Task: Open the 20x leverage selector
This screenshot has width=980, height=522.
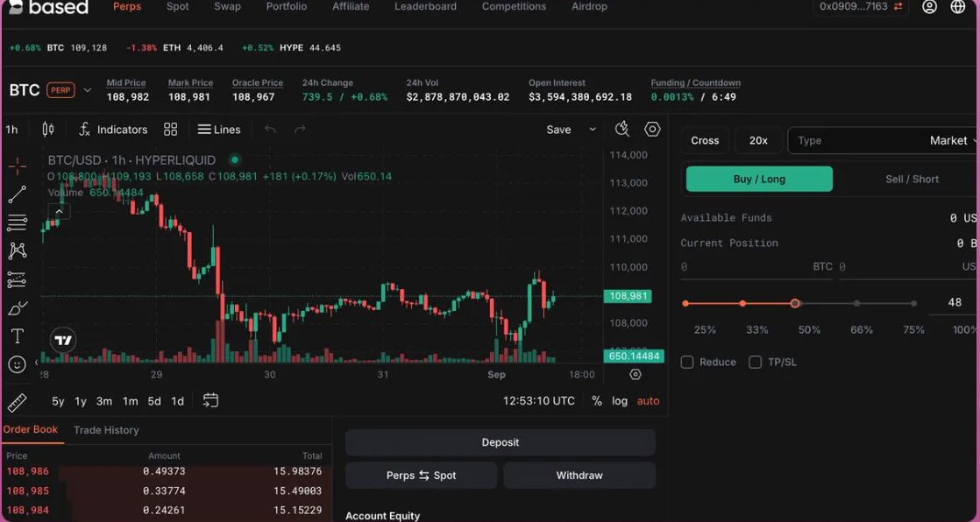Action: 758,140
